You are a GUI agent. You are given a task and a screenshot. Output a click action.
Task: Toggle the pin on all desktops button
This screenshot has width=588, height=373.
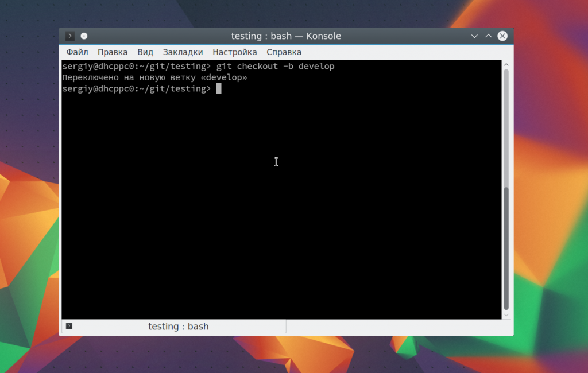[84, 36]
